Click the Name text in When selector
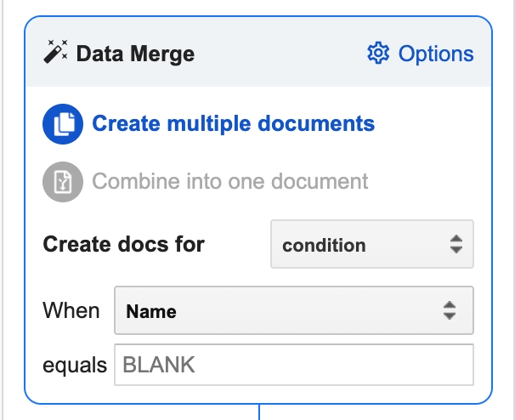515x420 pixels. coord(151,312)
